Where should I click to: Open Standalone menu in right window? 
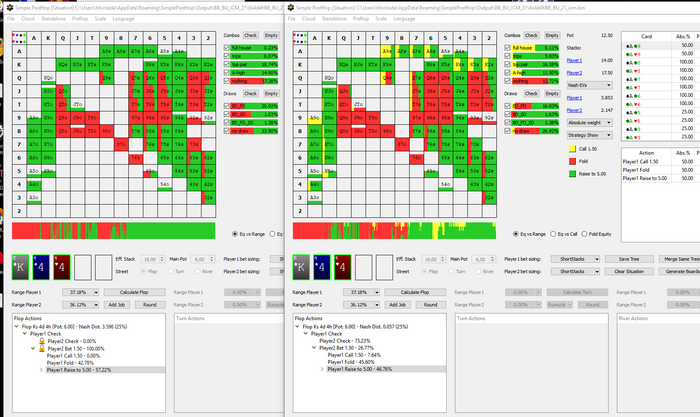(x=334, y=19)
